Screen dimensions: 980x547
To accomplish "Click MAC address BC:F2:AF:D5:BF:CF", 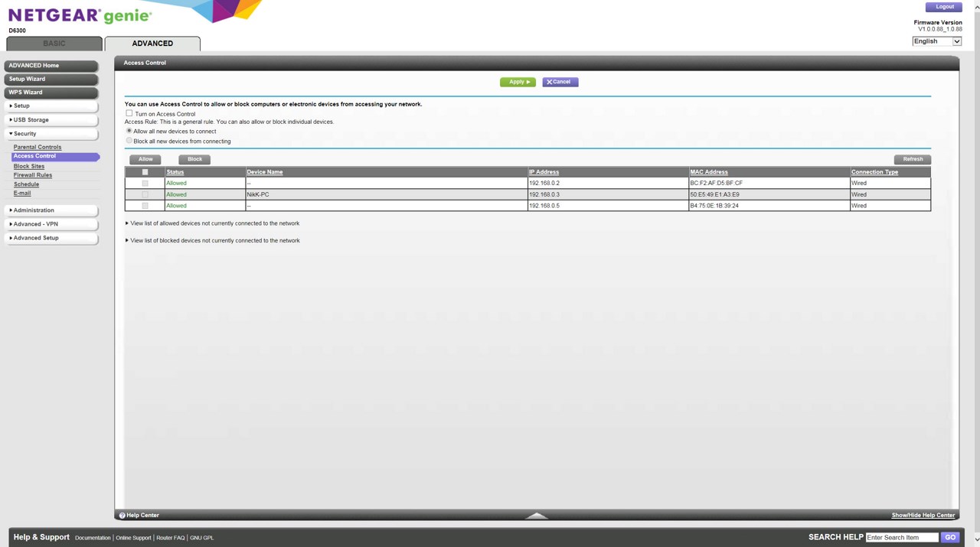I will (716, 184).
